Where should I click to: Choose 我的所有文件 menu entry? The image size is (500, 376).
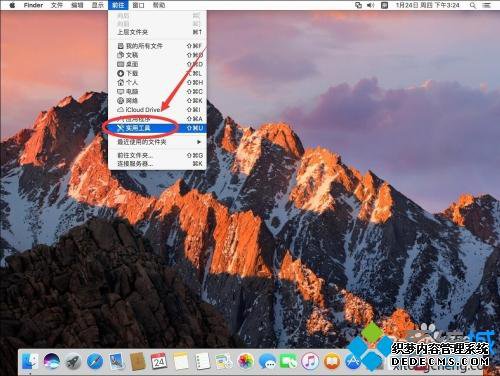(x=157, y=46)
